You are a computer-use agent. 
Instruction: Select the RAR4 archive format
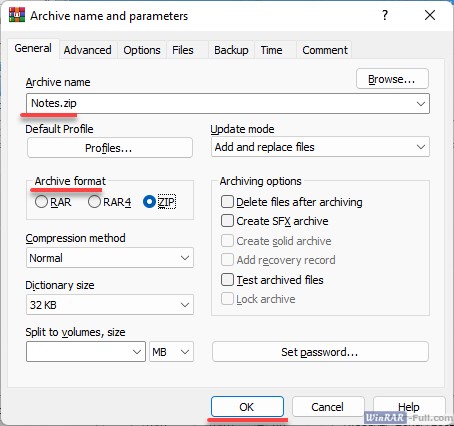(109, 202)
